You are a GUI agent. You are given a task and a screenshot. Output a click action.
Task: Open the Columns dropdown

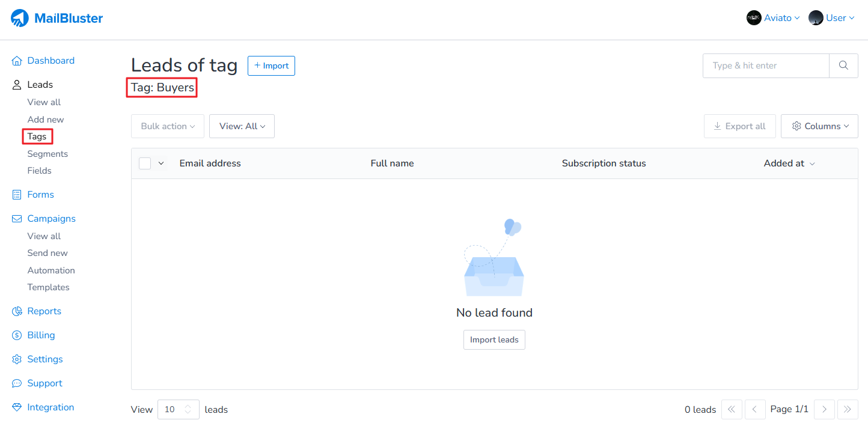819,126
